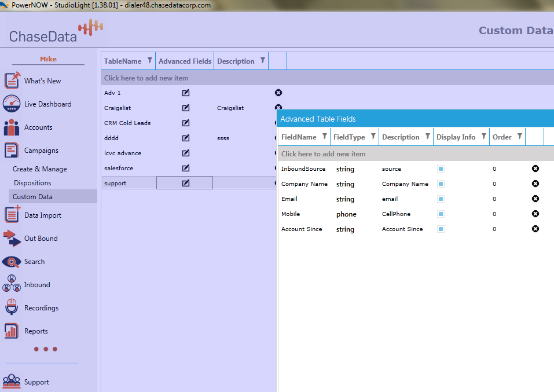The width and height of the screenshot is (554, 392).
Task: Open the Live Dashboard gauge icon
Action: point(12,104)
